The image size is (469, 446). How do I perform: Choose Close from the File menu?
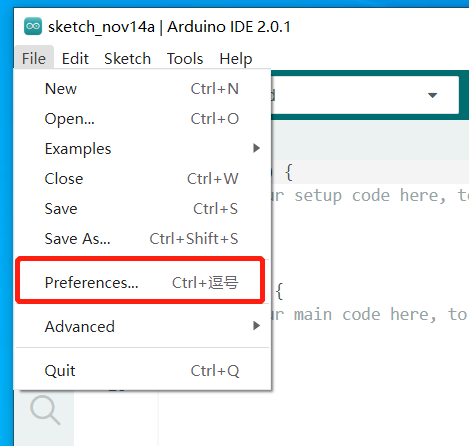[x=142, y=179]
